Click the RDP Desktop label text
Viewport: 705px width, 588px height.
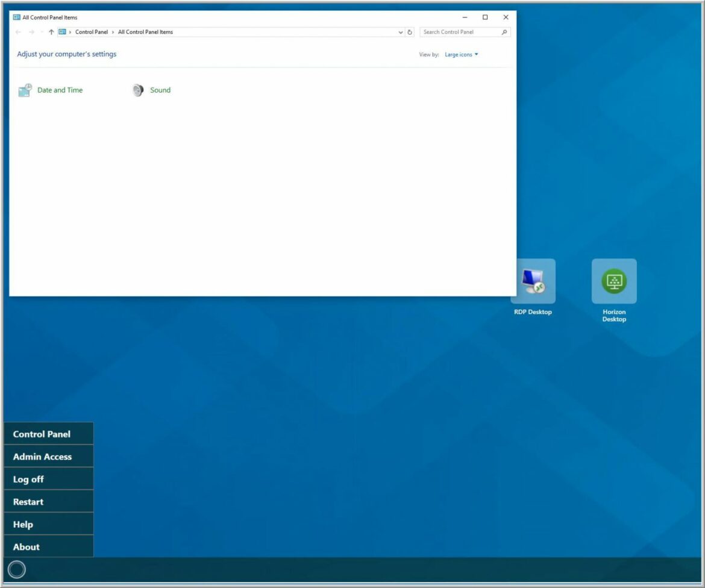533,312
